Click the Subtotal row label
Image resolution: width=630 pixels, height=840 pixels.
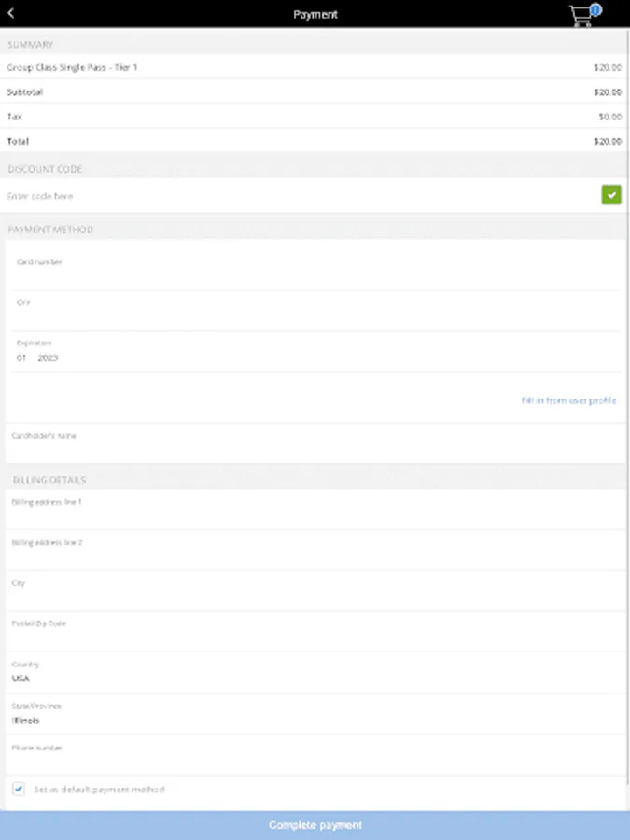coord(24,92)
